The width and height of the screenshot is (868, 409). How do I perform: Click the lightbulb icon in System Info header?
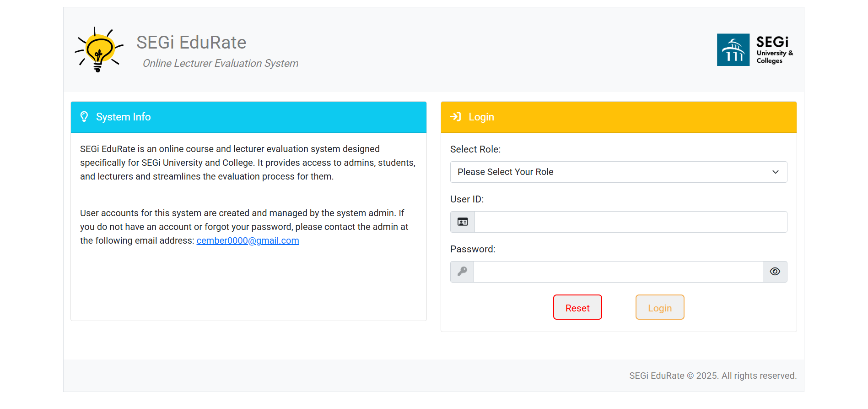(x=84, y=117)
